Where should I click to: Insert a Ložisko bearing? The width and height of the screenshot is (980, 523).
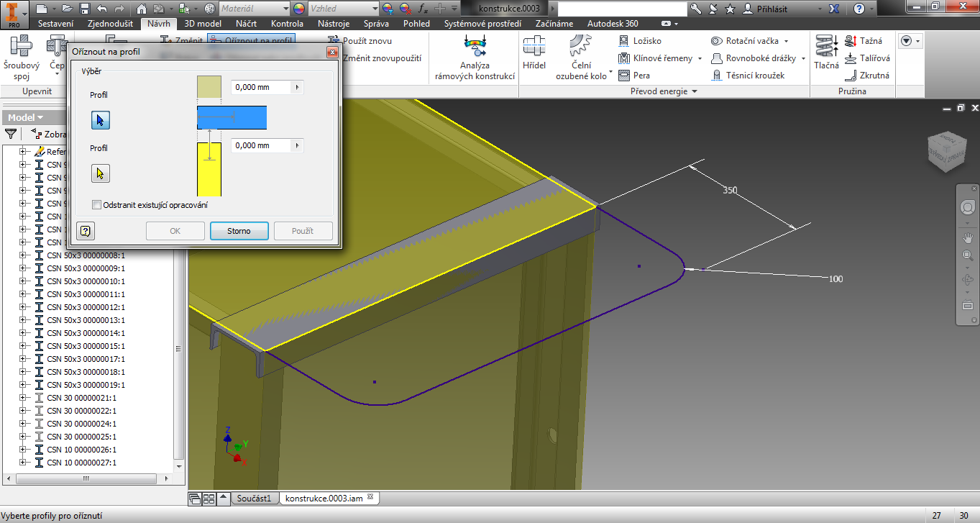click(640, 41)
